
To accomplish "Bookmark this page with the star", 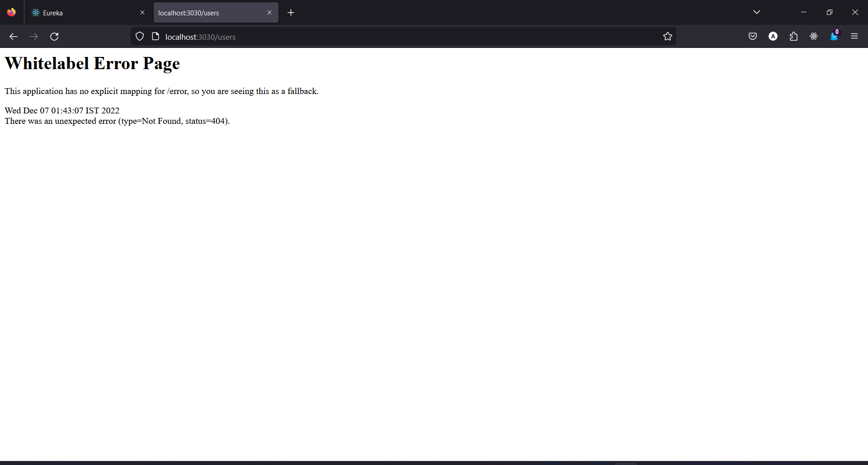I will coord(668,37).
